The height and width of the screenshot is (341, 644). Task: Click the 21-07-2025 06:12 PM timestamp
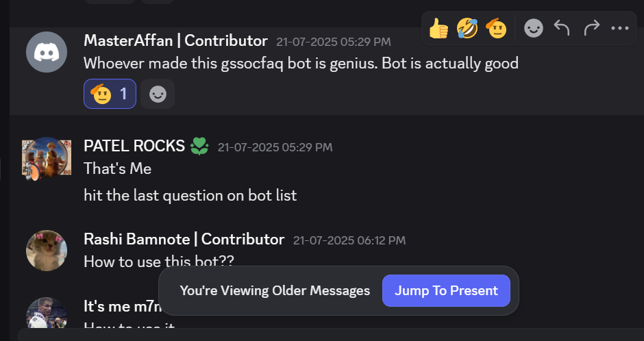tap(349, 240)
